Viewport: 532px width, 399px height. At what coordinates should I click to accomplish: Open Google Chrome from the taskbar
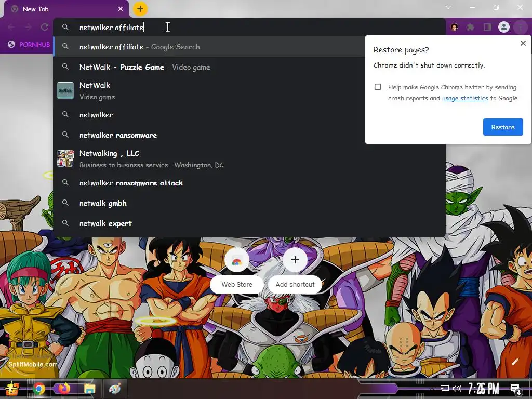pyautogui.click(x=38, y=389)
